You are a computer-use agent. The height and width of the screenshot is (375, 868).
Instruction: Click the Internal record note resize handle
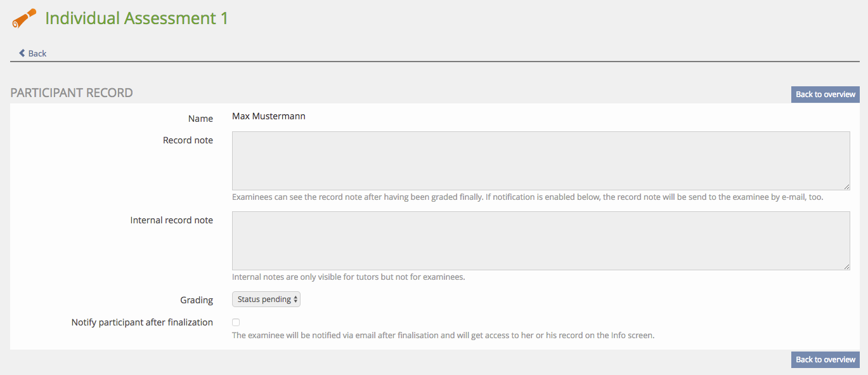pos(846,266)
